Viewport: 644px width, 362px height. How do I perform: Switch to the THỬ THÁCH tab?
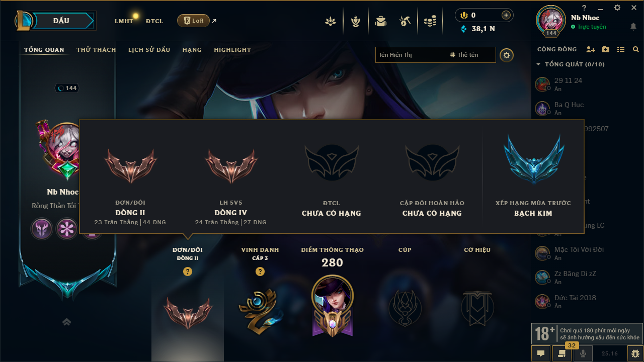(x=96, y=50)
